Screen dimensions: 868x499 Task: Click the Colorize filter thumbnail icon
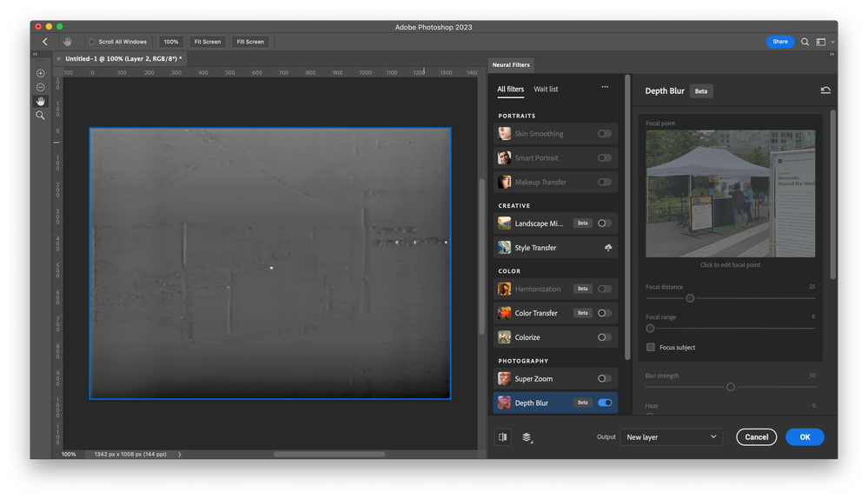(x=504, y=337)
